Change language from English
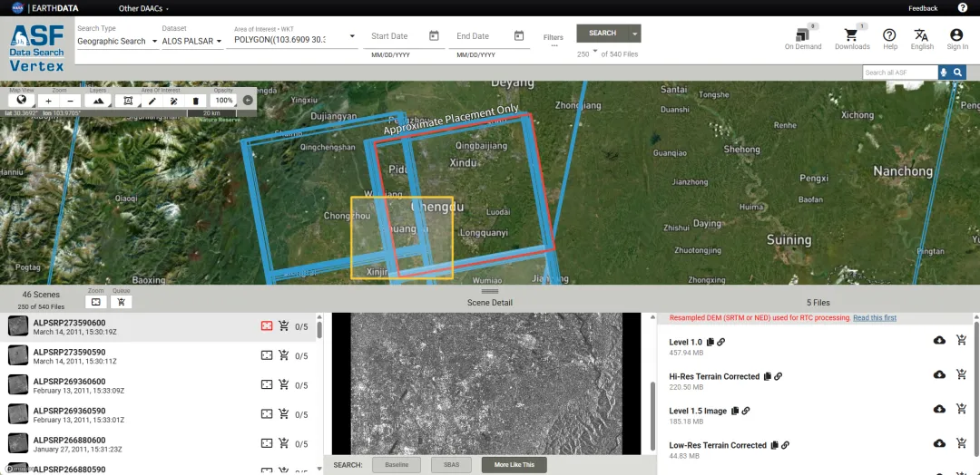The width and height of the screenshot is (980, 475). click(x=922, y=39)
